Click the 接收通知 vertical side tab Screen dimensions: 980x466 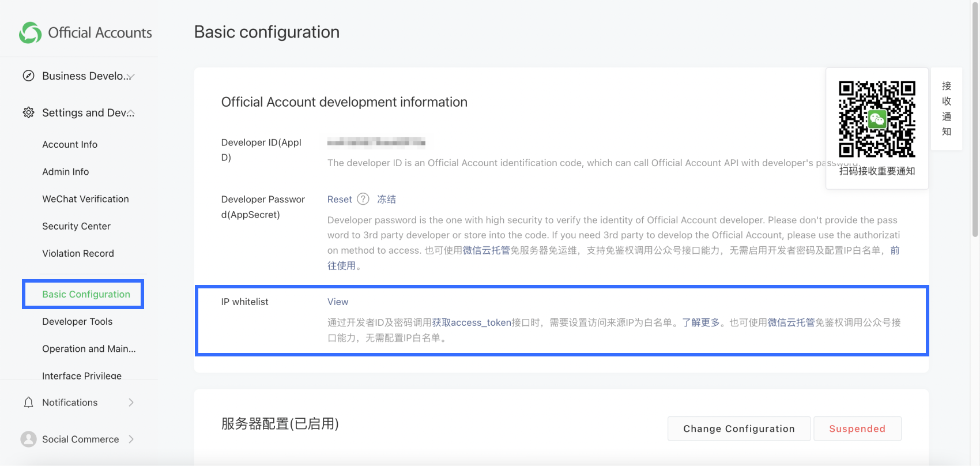coord(947,109)
